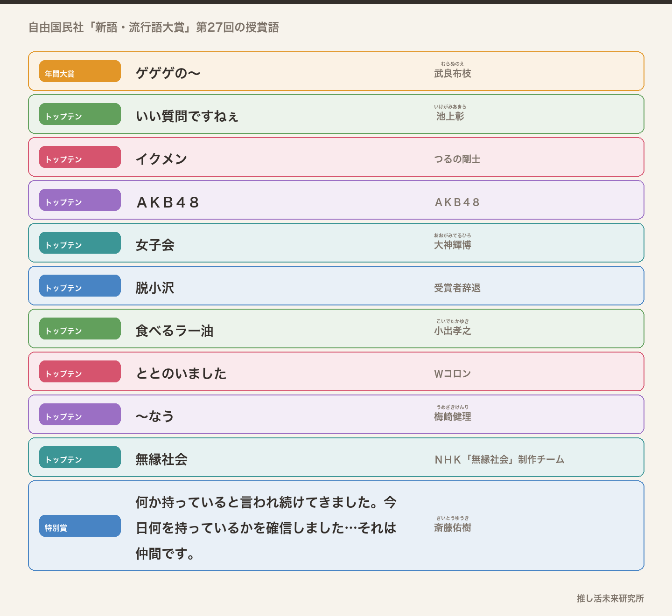Click the トップテン badge beside bold 無縁社会 phrase
The height and width of the screenshot is (616, 672).
pos(80,457)
